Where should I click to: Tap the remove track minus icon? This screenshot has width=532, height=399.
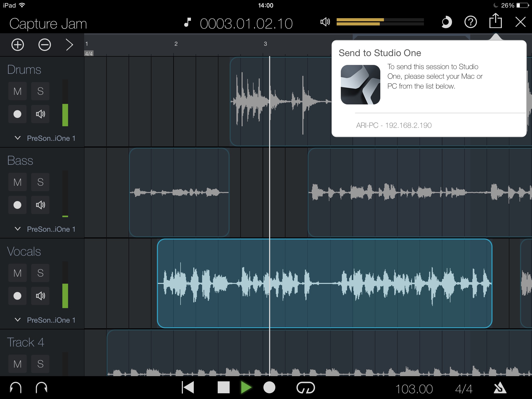[45, 45]
